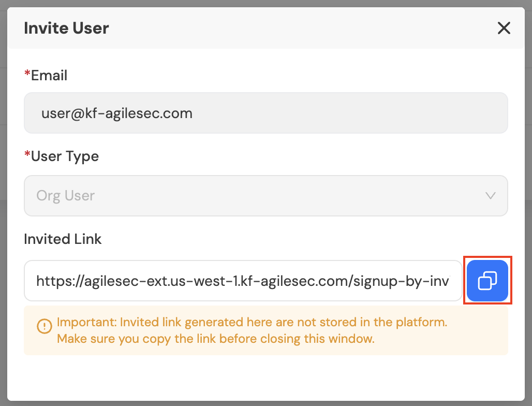The image size is (532, 406).
Task: Click the user@kf-agilesec.com email text
Action: pos(117,113)
